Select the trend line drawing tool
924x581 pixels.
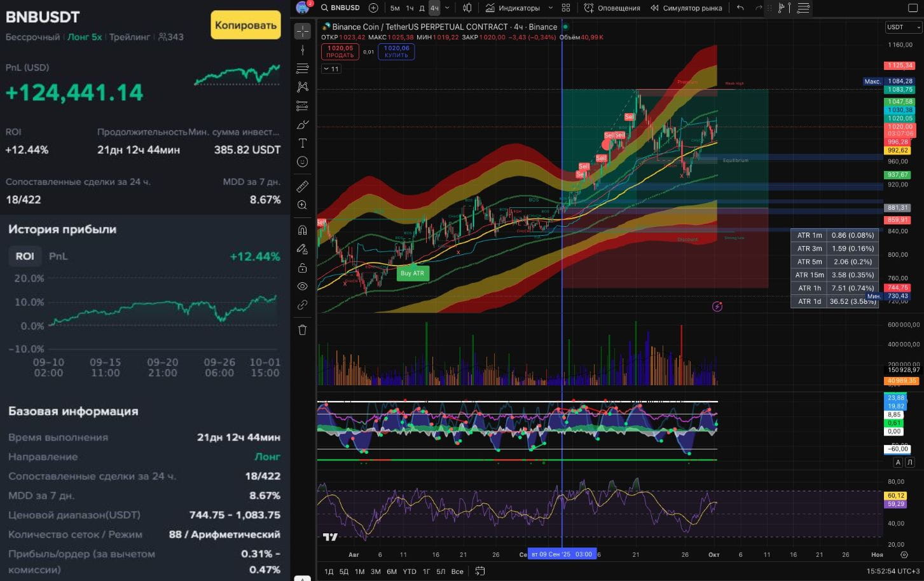pyautogui.click(x=303, y=50)
